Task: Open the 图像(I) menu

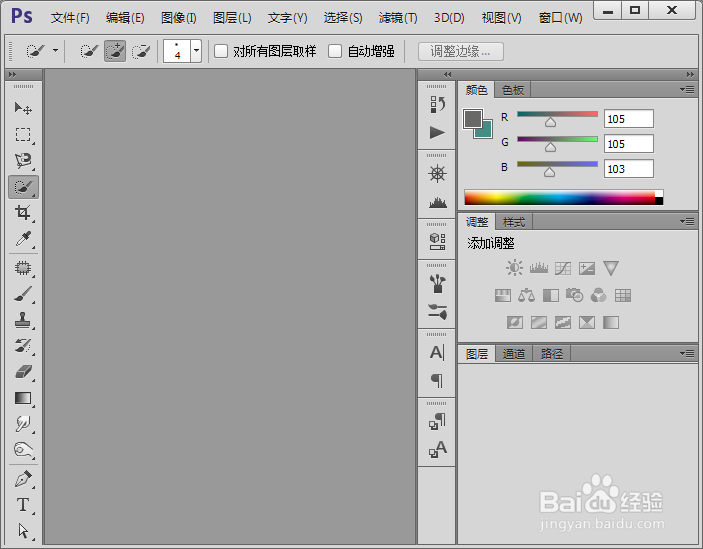Action: click(178, 18)
